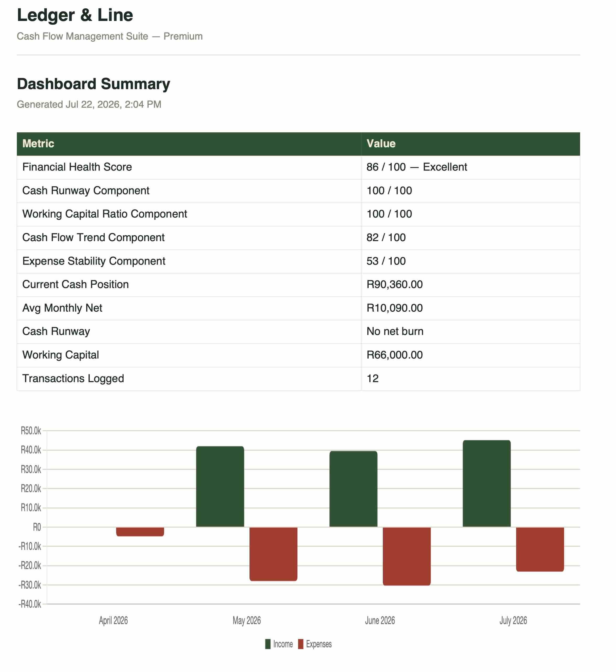
Task: Select the Current Cash Position value R90,360.00
Action: [x=395, y=284]
